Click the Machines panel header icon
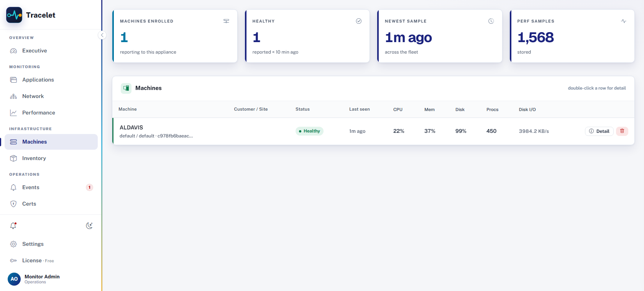The width and height of the screenshot is (644, 291). pos(126,88)
